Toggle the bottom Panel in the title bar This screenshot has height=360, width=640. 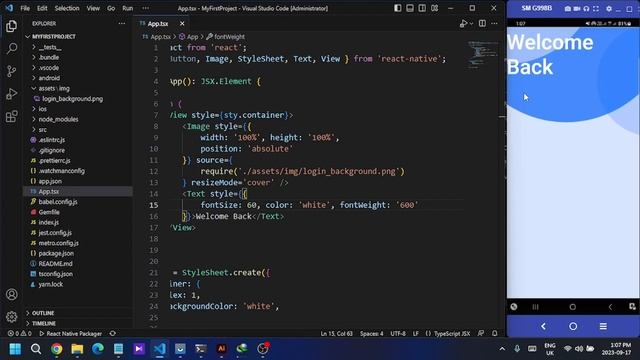tap(410, 8)
